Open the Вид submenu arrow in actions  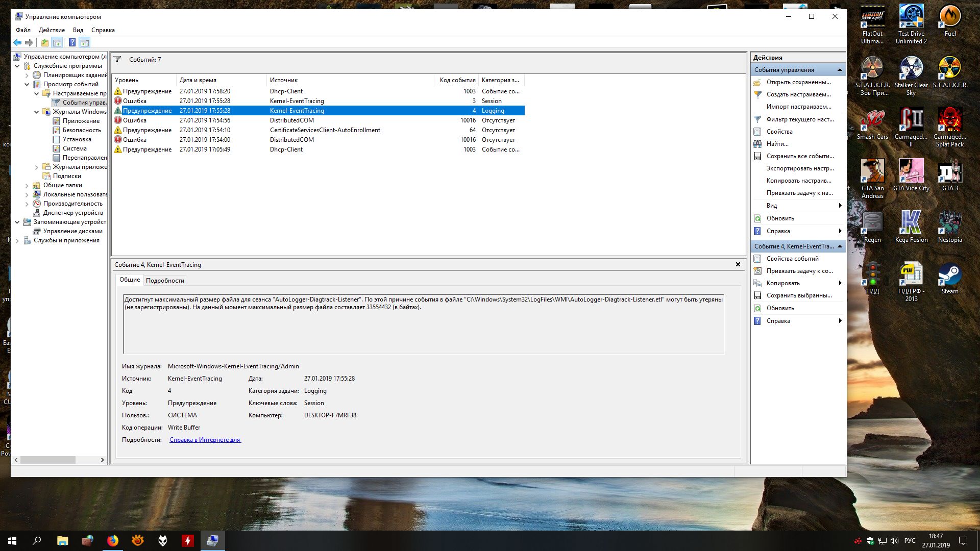tap(840, 206)
